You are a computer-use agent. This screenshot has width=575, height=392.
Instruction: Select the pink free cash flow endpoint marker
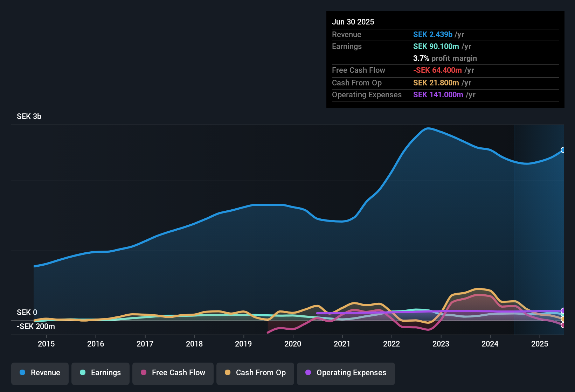563,325
